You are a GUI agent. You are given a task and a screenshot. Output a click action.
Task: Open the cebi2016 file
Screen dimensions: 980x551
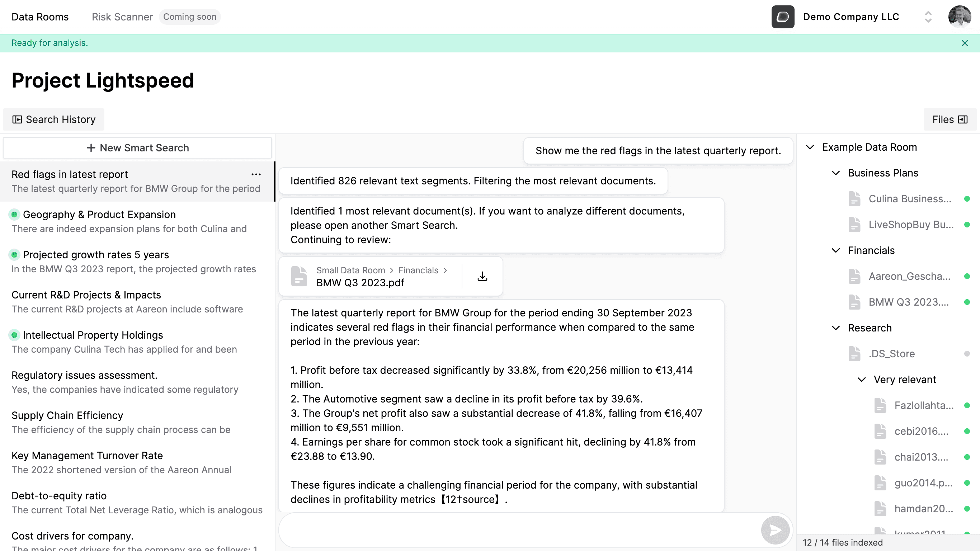tap(921, 432)
